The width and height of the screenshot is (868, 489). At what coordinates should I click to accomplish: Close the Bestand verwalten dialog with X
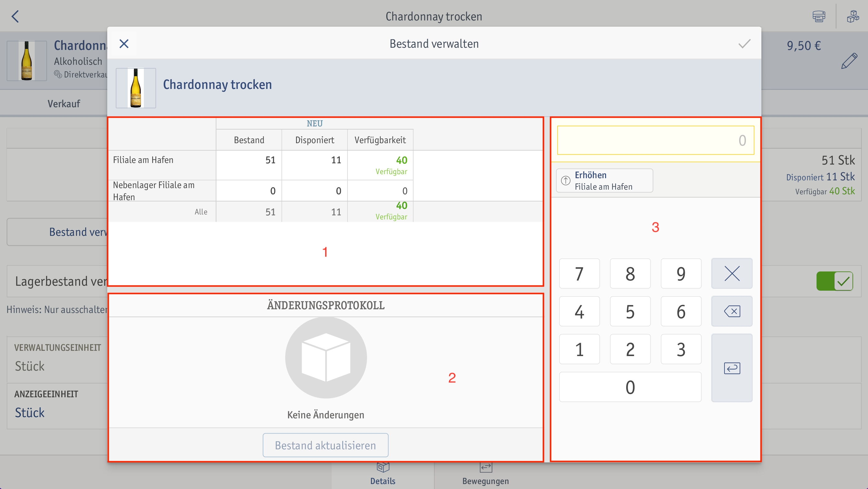(x=124, y=44)
